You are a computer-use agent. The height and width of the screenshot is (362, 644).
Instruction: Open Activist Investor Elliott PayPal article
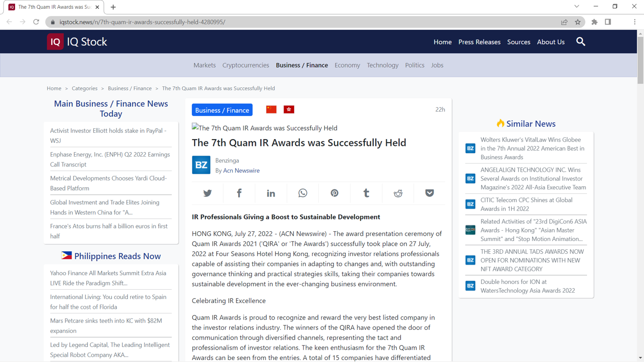coord(111,135)
